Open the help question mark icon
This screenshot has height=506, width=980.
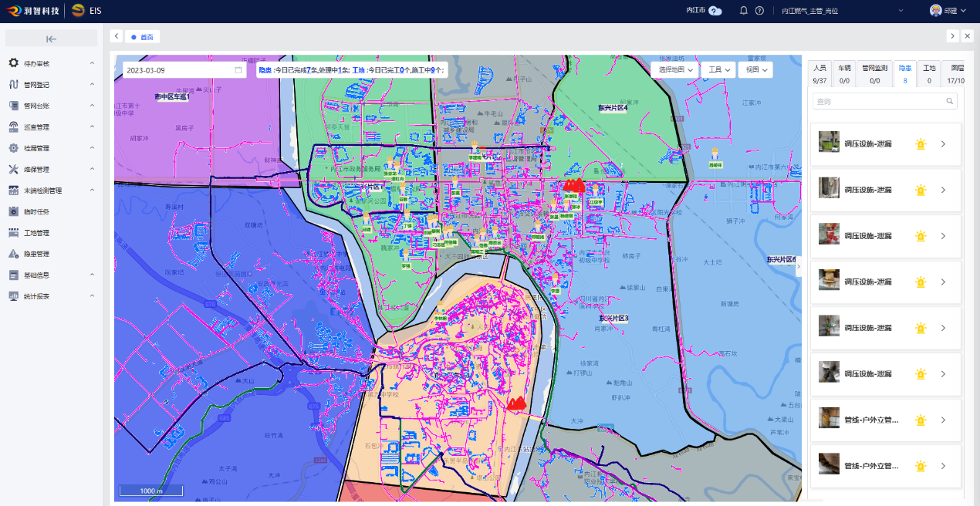[x=759, y=11]
